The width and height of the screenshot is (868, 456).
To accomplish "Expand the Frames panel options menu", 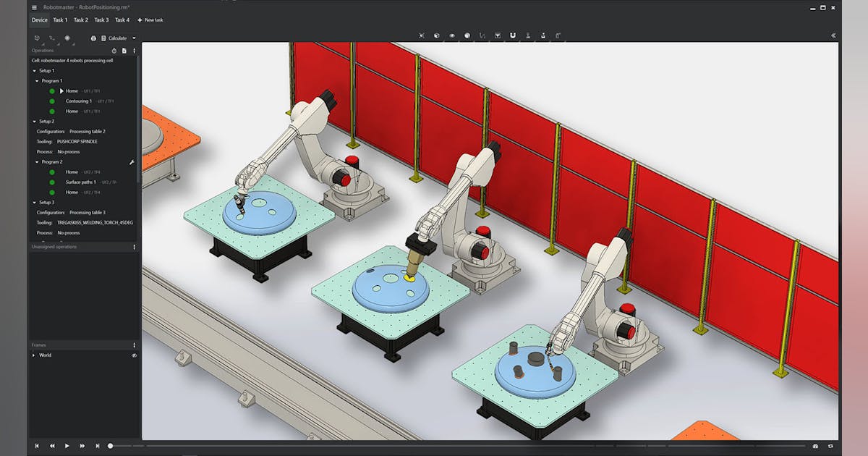I will click(134, 345).
